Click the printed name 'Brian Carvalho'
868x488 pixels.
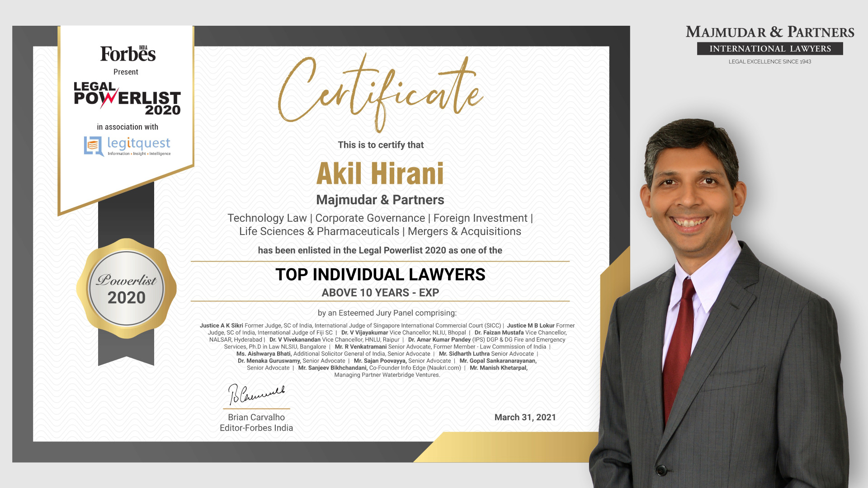pyautogui.click(x=256, y=418)
